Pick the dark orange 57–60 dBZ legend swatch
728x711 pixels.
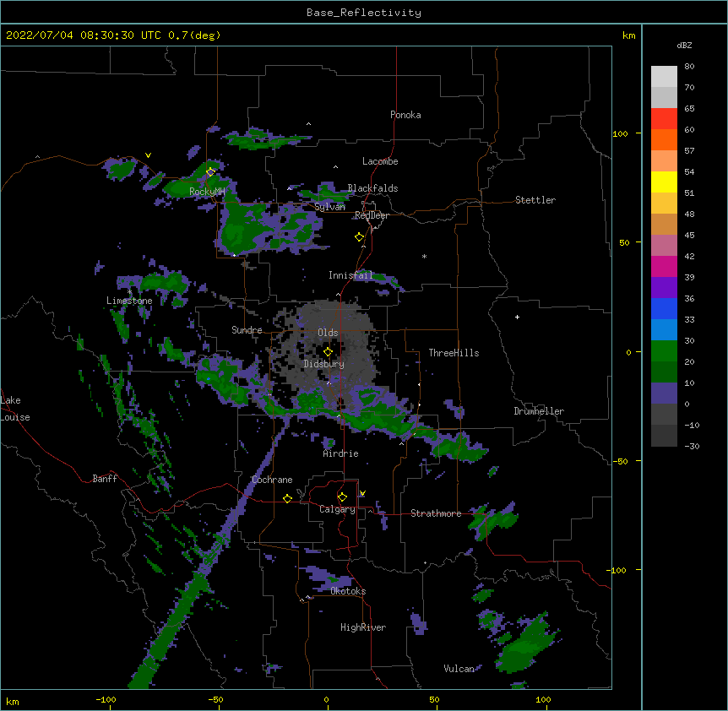pyautogui.click(x=664, y=139)
